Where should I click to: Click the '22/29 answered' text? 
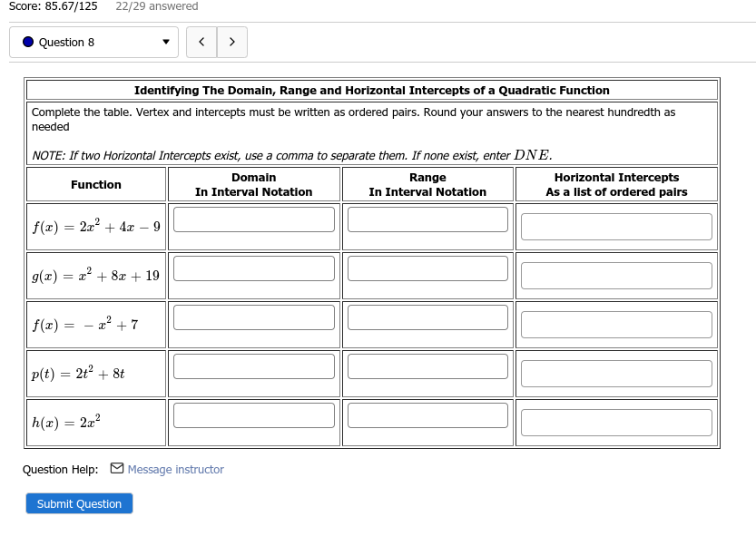coord(157,6)
